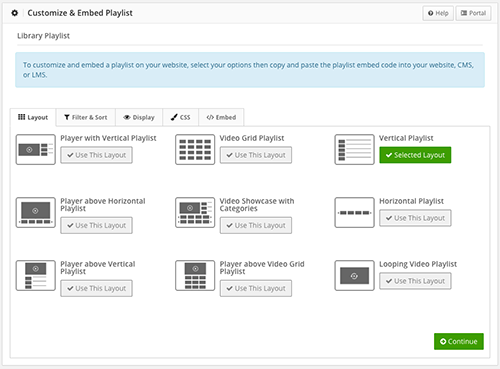Click the Video Showcase with Categories icon
Screen dimensions: 500x369
195,212
